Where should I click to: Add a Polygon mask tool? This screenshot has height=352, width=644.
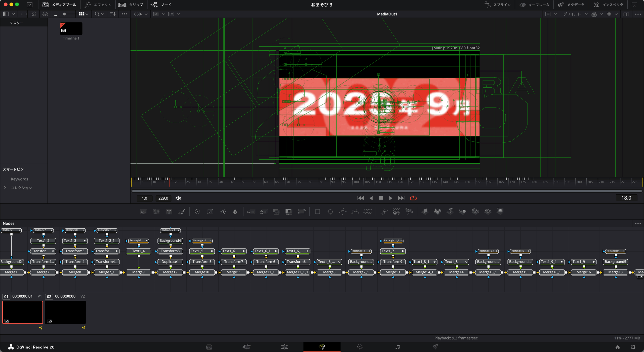[343, 212]
